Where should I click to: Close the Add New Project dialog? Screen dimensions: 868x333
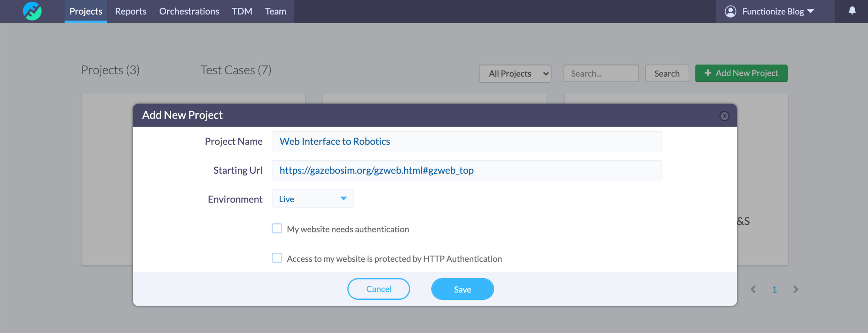click(724, 116)
